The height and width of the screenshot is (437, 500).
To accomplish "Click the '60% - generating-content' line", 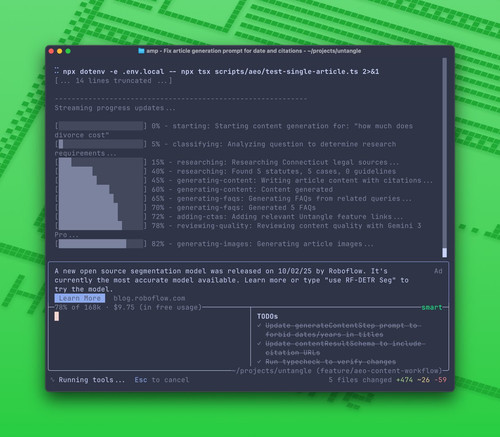I will [x=242, y=189].
